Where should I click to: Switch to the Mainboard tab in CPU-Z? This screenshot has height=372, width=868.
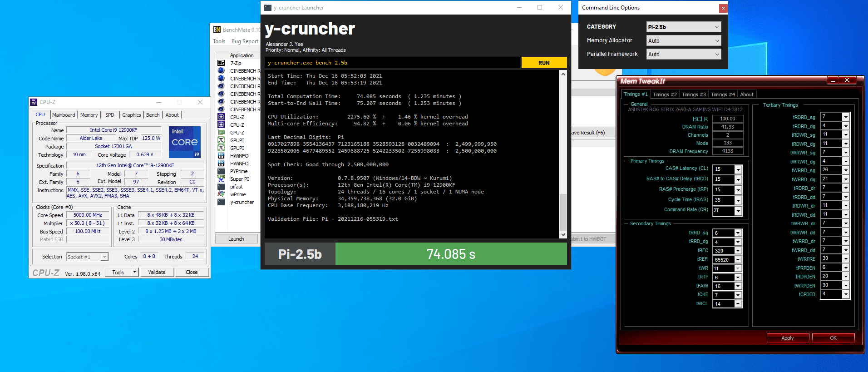(x=64, y=115)
